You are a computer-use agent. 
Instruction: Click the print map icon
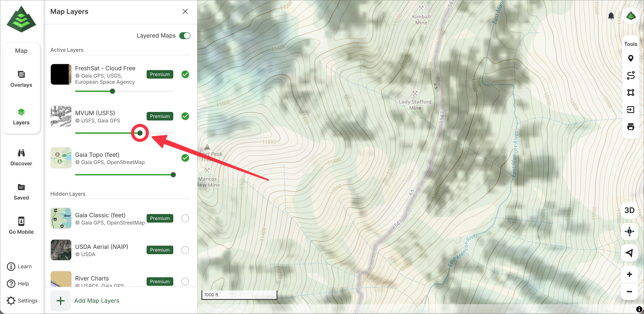pos(630,127)
